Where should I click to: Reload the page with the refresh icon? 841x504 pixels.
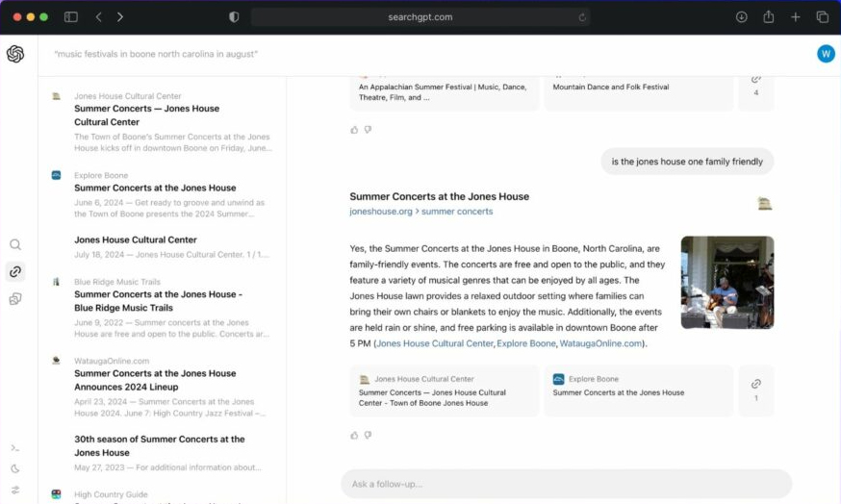(582, 17)
